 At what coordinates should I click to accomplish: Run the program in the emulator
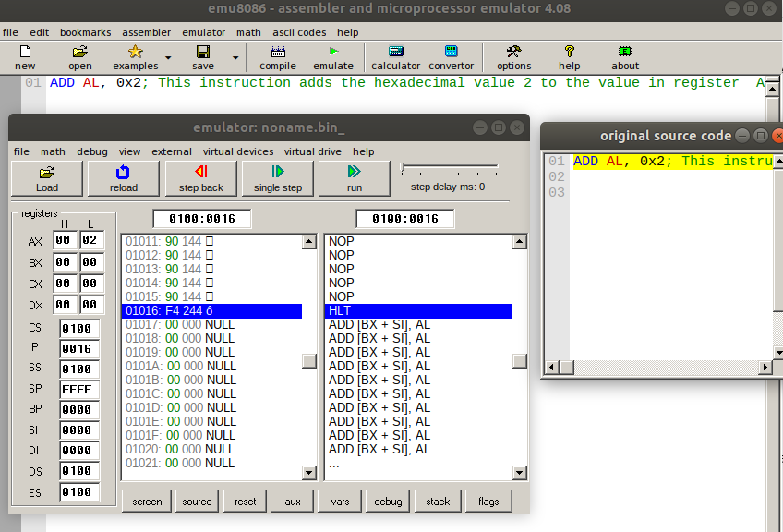[x=354, y=178]
